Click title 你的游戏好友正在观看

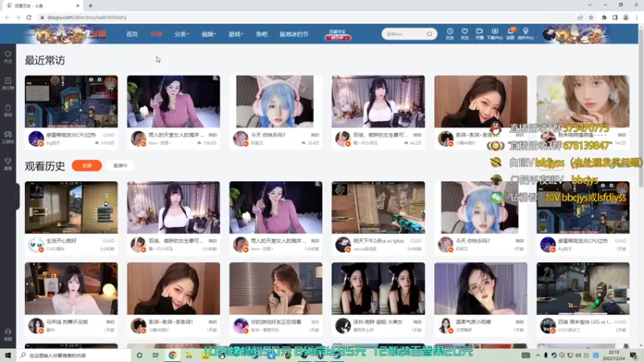tap(275, 322)
